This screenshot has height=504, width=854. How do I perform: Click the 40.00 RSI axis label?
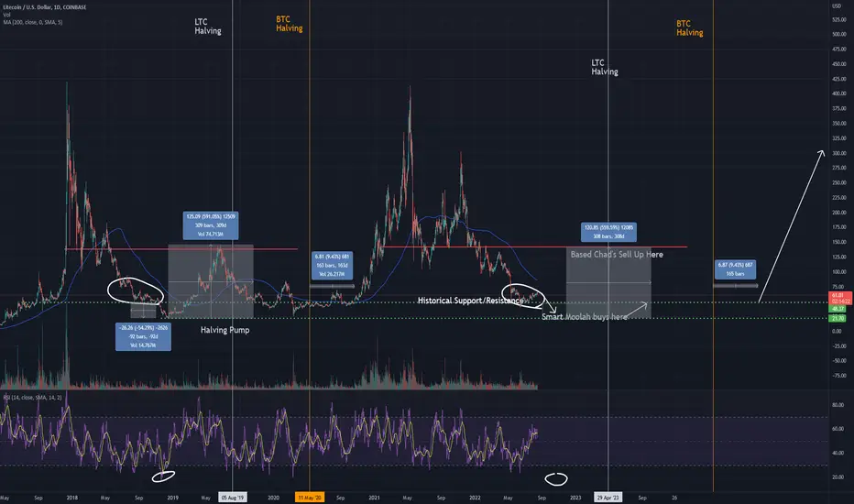[838, 454]
